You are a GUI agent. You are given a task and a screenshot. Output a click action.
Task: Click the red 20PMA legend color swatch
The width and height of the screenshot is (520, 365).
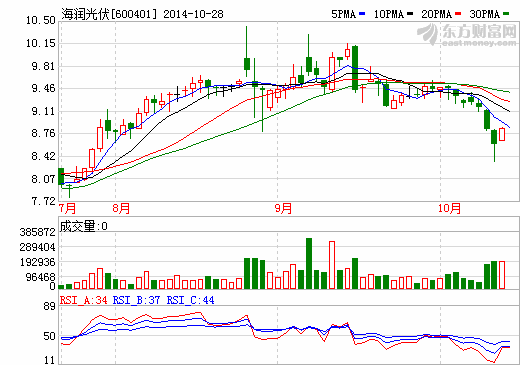tap(458, 14)
